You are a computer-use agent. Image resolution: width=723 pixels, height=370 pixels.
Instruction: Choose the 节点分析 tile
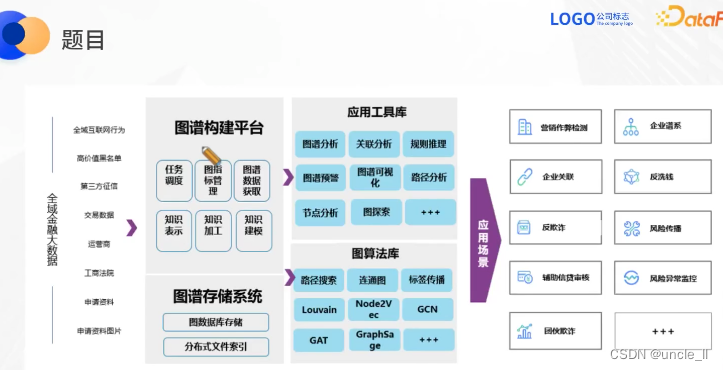click(x=320, y=213)
